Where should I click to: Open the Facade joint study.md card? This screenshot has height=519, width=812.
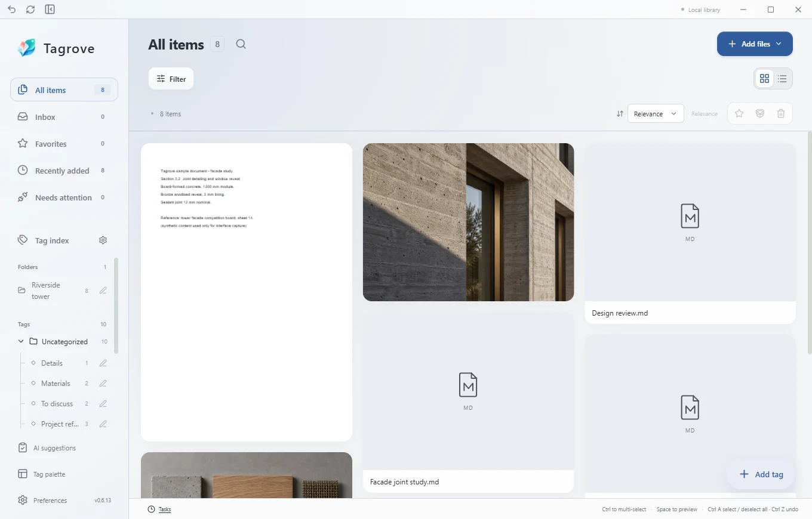click(x=468, y=403)
